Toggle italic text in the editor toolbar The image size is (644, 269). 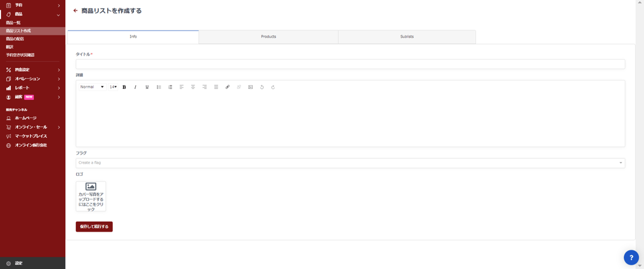(135, 87)
